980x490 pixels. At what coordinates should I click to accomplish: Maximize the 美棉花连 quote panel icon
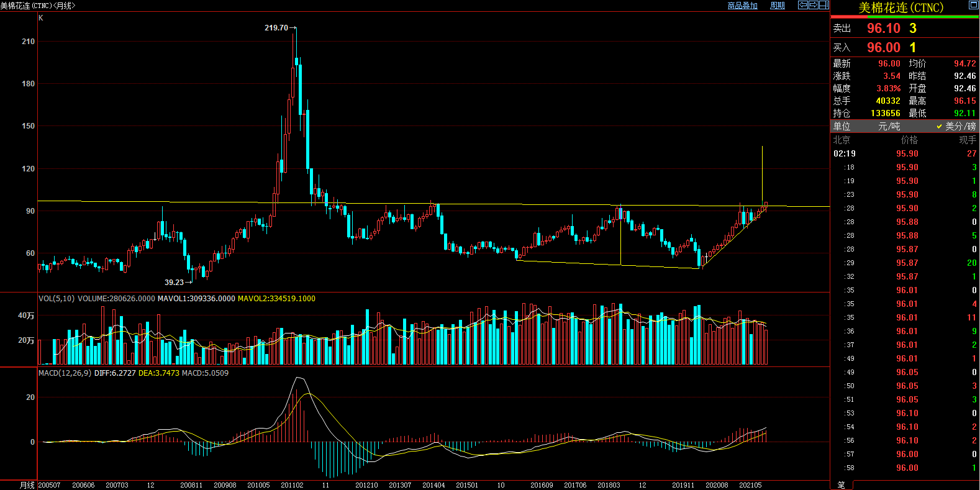[x=974, y=5]
